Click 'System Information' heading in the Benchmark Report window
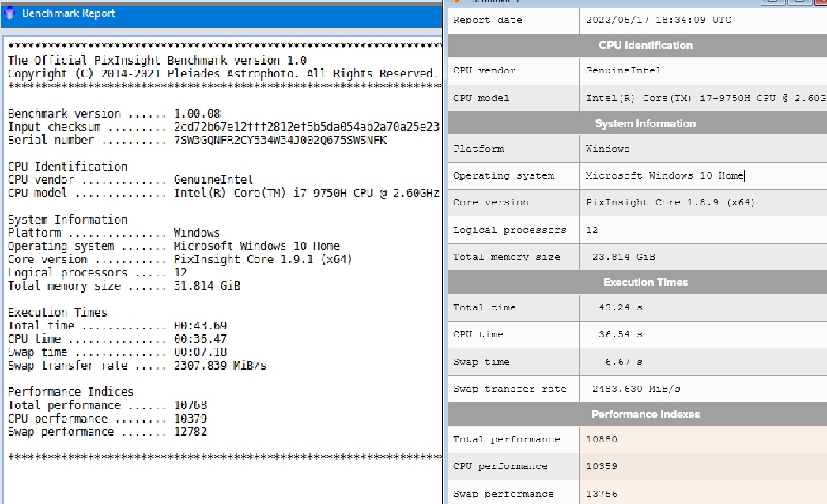 67,220
